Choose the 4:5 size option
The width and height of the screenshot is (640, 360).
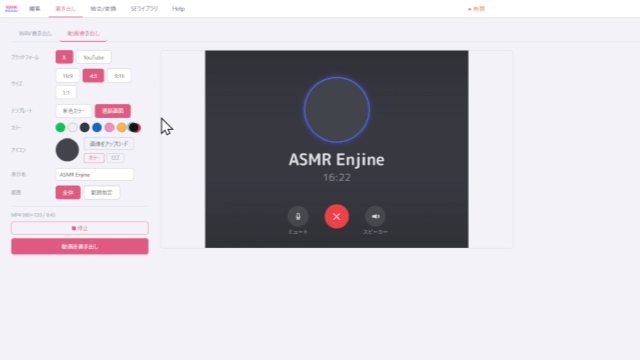93,76
